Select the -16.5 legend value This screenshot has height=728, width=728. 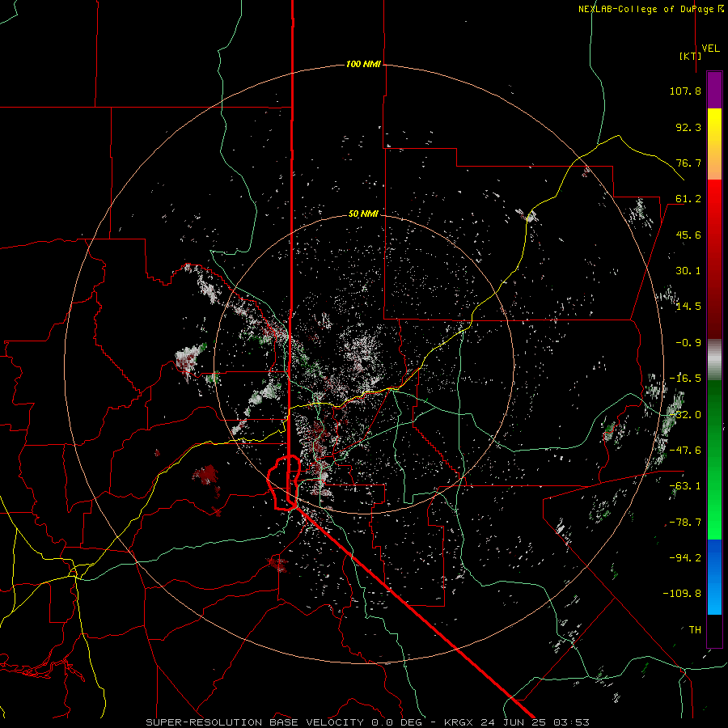click(685, 379)
